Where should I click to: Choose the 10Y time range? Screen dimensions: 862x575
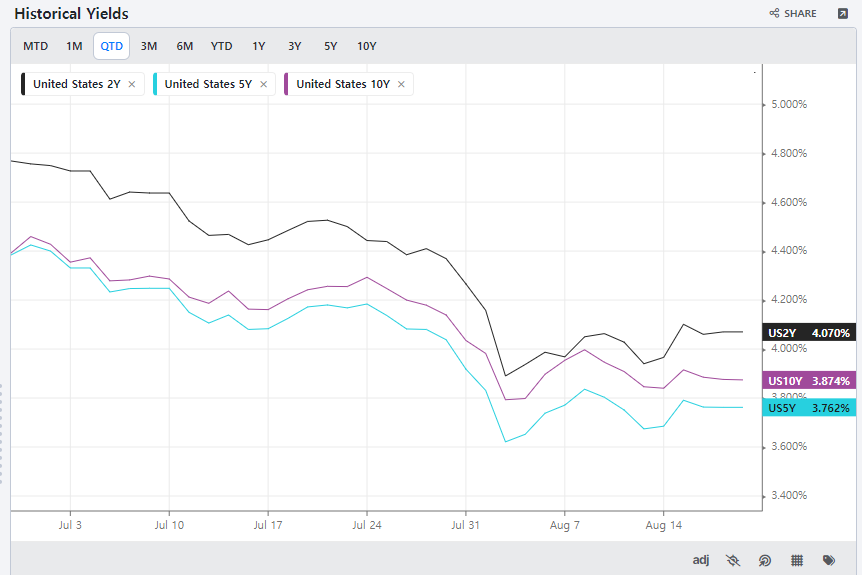(367, 46)
